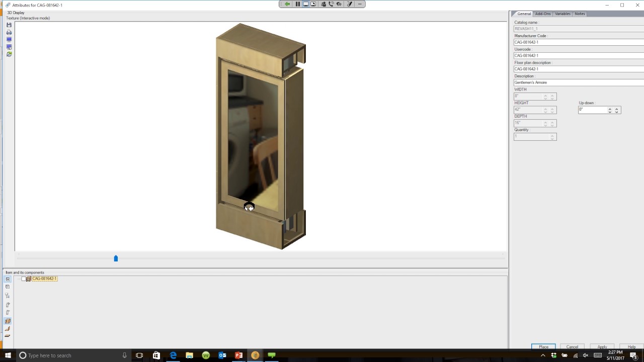Select the annotation pen tool icon
The width and height of the screenshot is (644, 362).
click(x=349, y=4)
